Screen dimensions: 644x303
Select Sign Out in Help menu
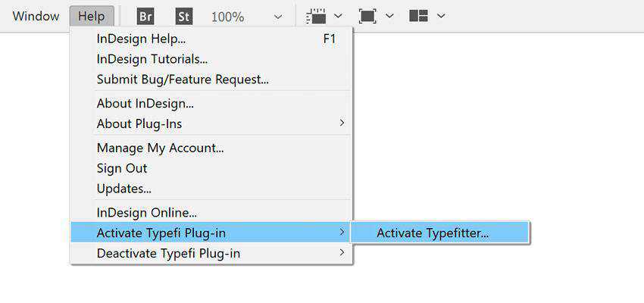[122, 168]
